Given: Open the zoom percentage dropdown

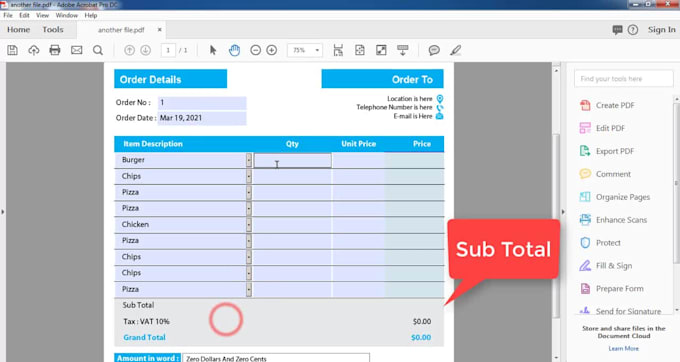Looking at the screenshot, I should click(x=317, y=50).
